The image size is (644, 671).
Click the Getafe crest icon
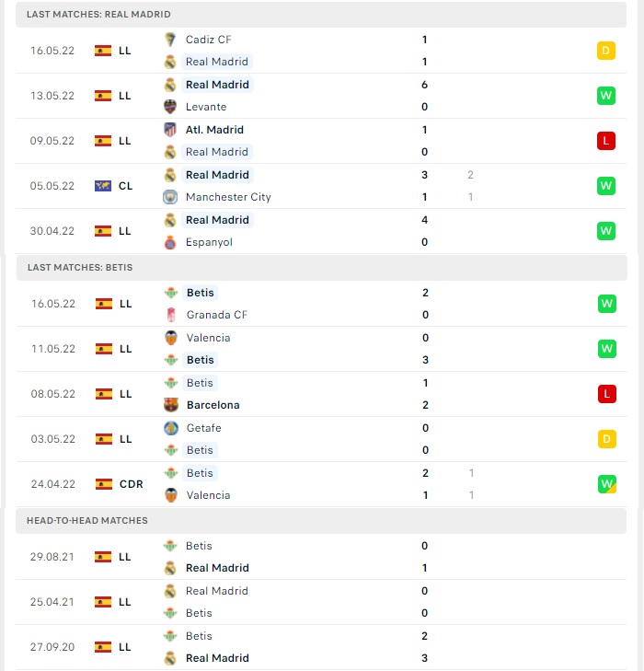pyautogui.click(x=171, y=428)
